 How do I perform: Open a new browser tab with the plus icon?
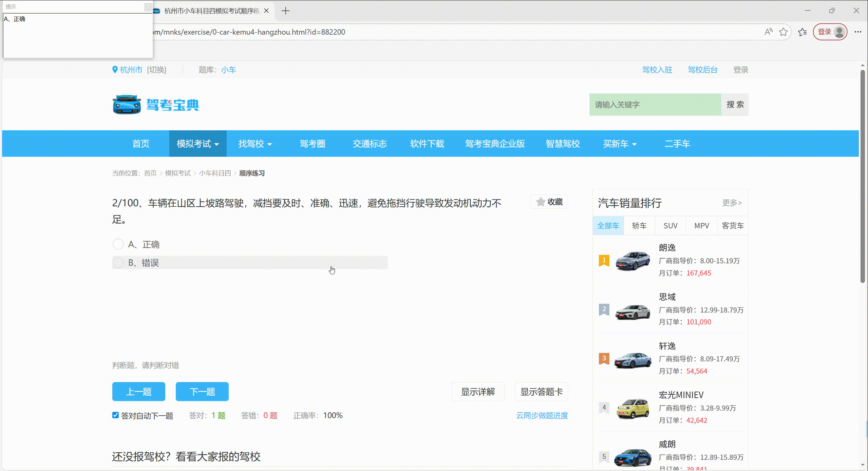coord(286,11)
